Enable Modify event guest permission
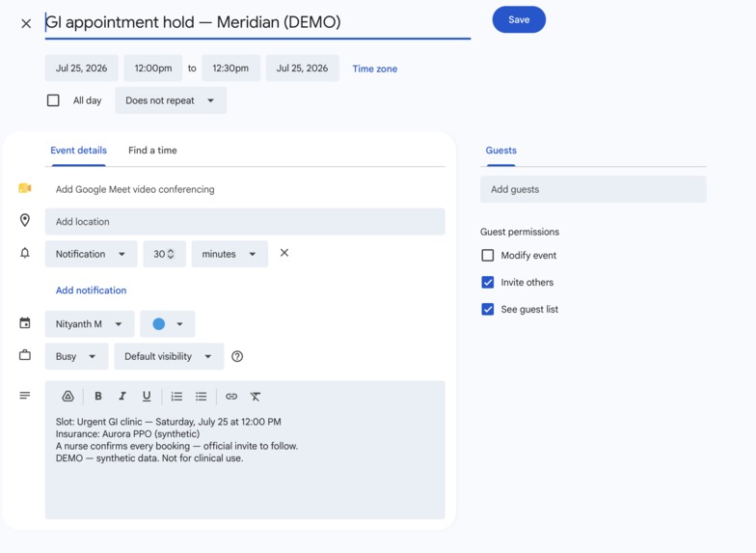The height and width of the screenshot is (553, 756). (x=488, y=255)
